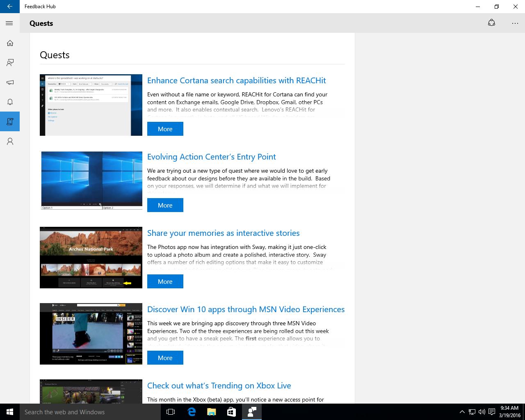Viewport: 525px width, 420px height.
Task: Click the MSN Video Insider thumbnail
Action: [91, 334]
